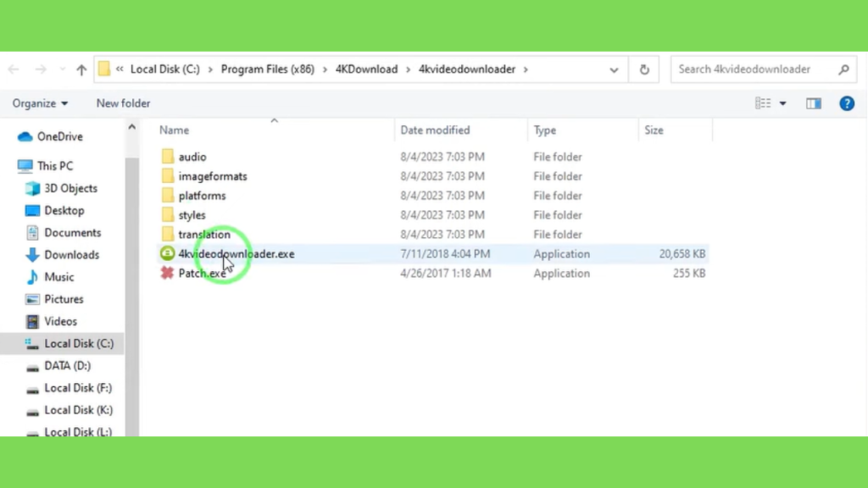The image size is (868, 488).
Task: Open 3D Objects in the sidebar
Action: (71, 188)
